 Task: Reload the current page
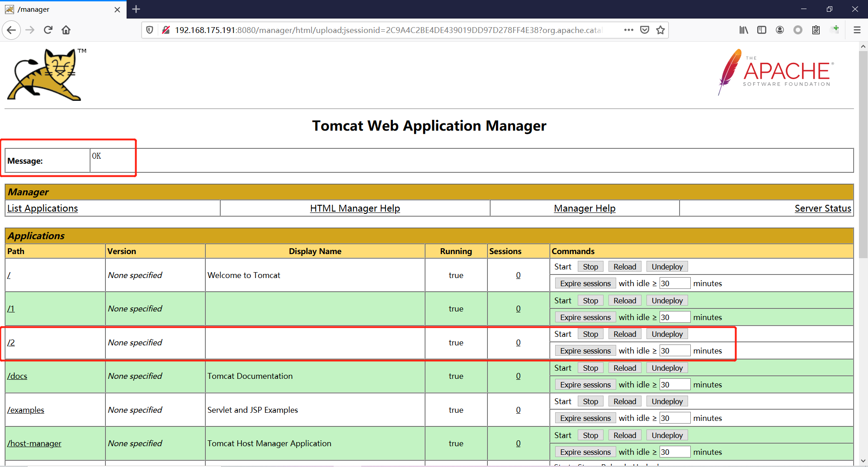pyautogui.click(x=48, y=30)
